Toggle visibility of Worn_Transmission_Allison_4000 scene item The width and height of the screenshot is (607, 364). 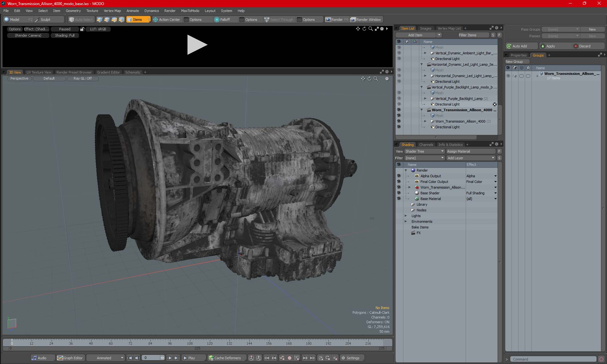click(399, 110)
